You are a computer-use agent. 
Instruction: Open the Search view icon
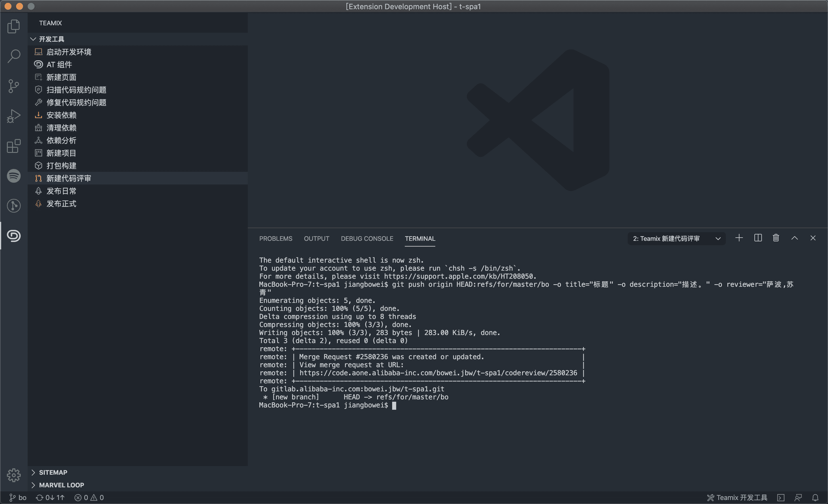pyautogui.click(x=14, y=56)
